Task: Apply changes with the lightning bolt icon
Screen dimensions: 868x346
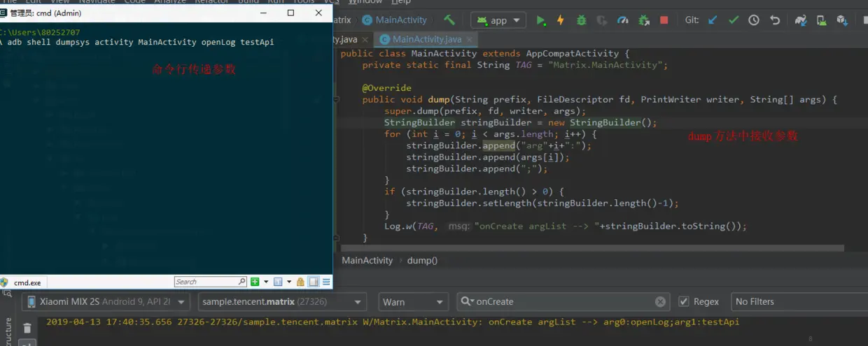Action: [x=561, y=20]
